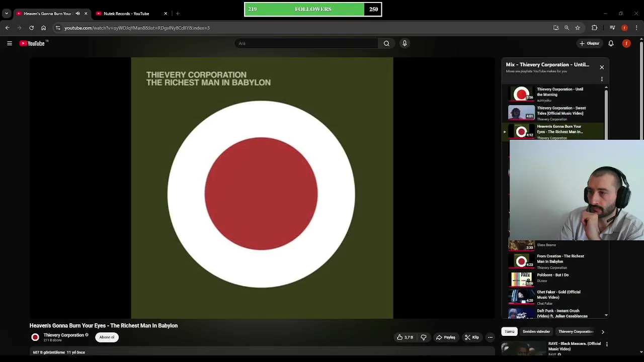Click the playlist scrollbar up arrow
The height and width of the screenshot is (362, 644).
606,87
